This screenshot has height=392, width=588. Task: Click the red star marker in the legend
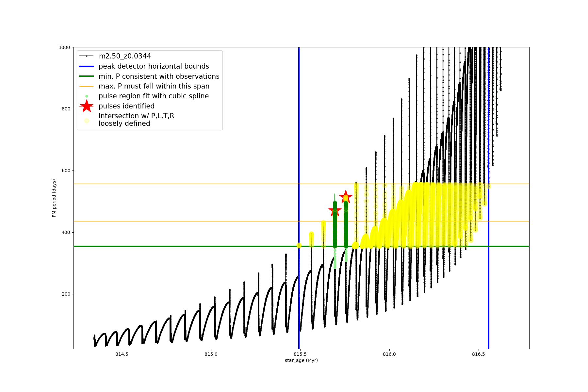(87, 106)
